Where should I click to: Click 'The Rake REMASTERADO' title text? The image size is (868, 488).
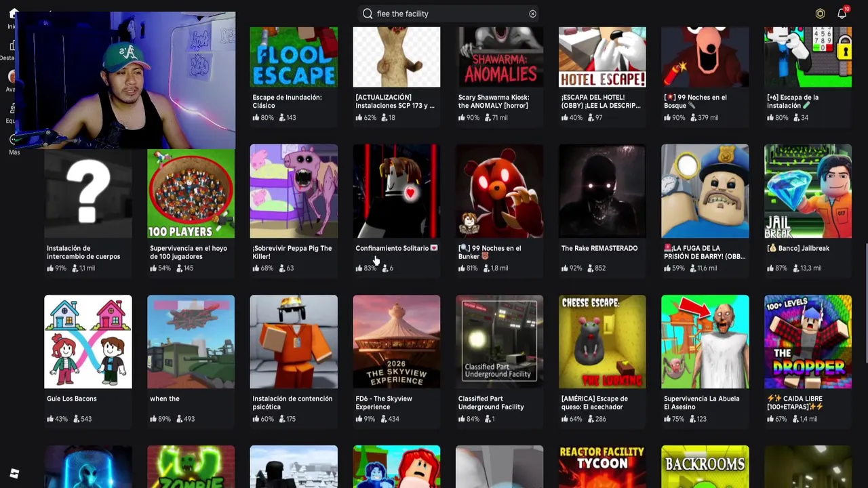point(599,248)
